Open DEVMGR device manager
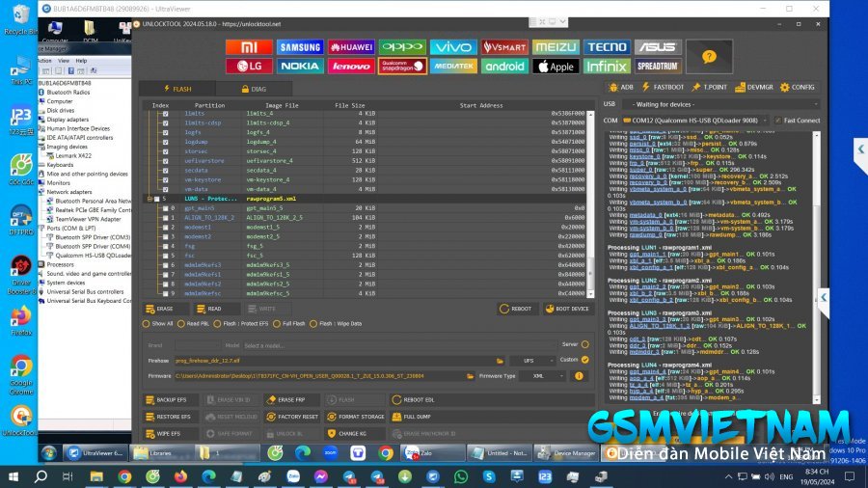This screenshot has height=488, width=868. coord(754,88)
